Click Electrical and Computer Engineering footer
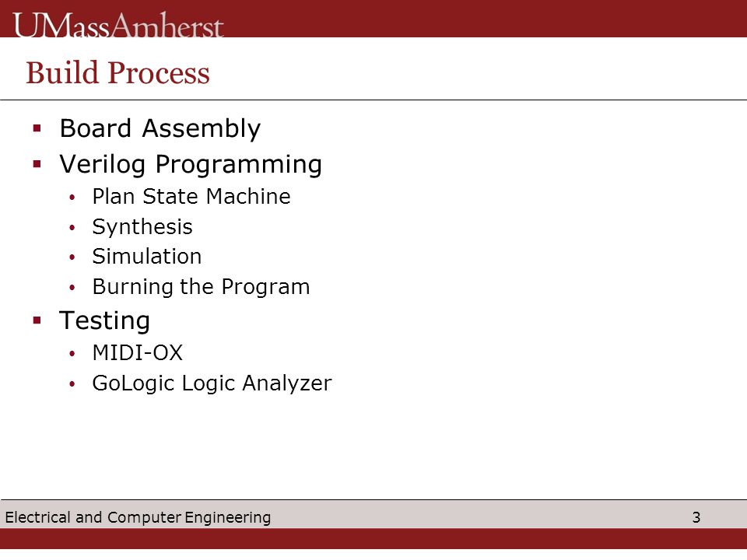 [138, 518]
